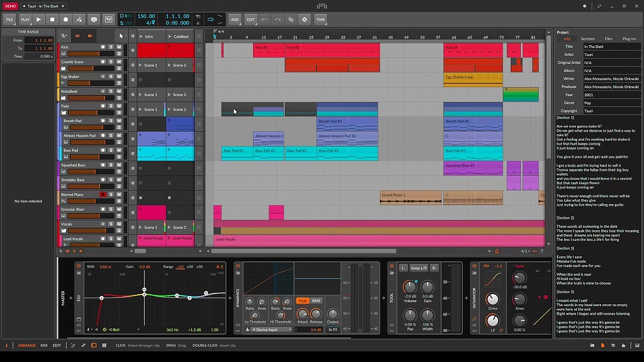This screenshot has height=362, width=644.
Task: Click the Swap L/R button
Action: click(x=419, y=268)
